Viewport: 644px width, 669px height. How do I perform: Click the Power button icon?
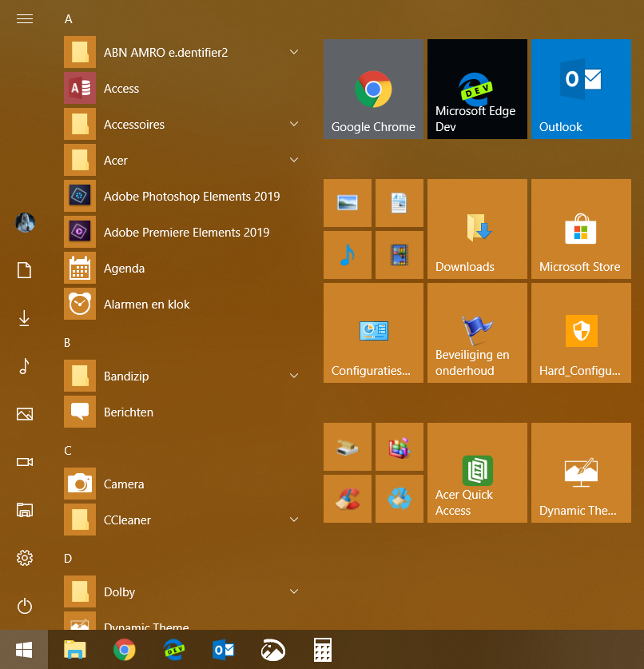(25, 606)
